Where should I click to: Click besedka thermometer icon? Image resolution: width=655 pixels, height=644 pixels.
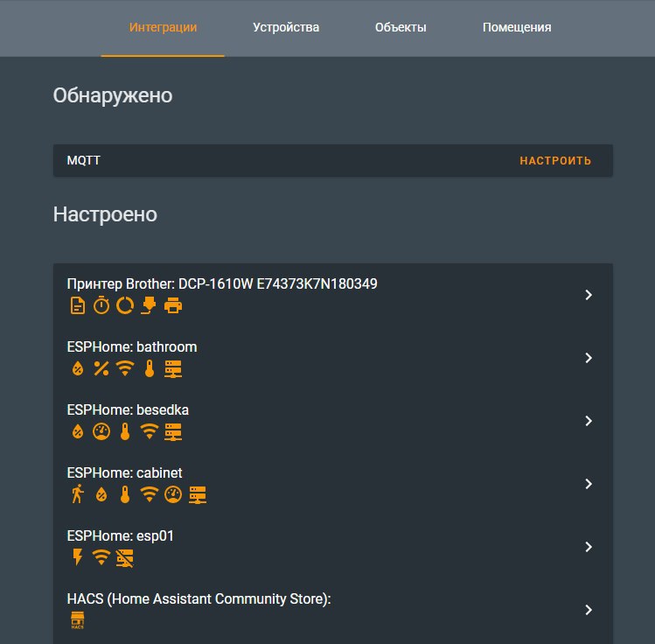pyautogui.click(x=125, y=431)
